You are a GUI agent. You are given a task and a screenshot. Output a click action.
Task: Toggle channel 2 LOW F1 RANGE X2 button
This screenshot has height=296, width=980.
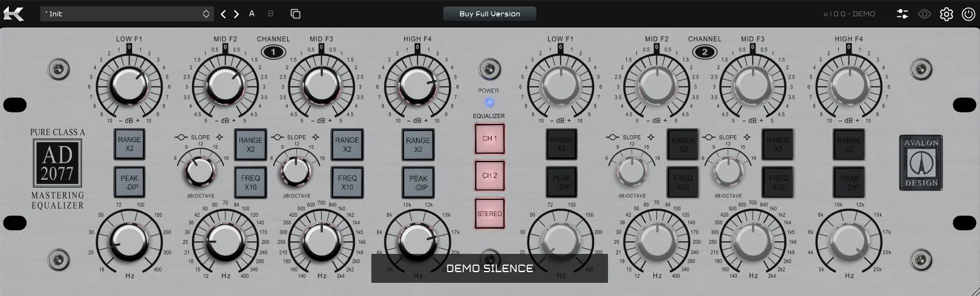561,145
